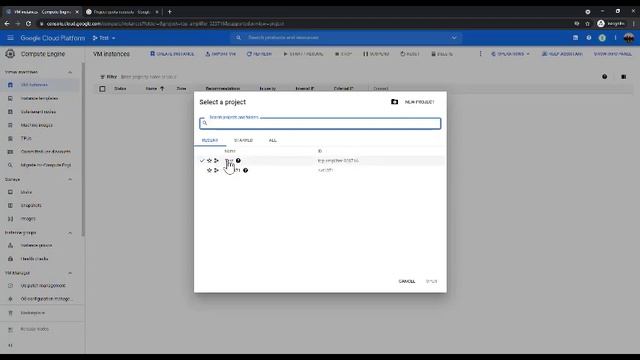Tick the select-all checkbox in table header
The image size is (640, 360).
click(x=102, y=89)
